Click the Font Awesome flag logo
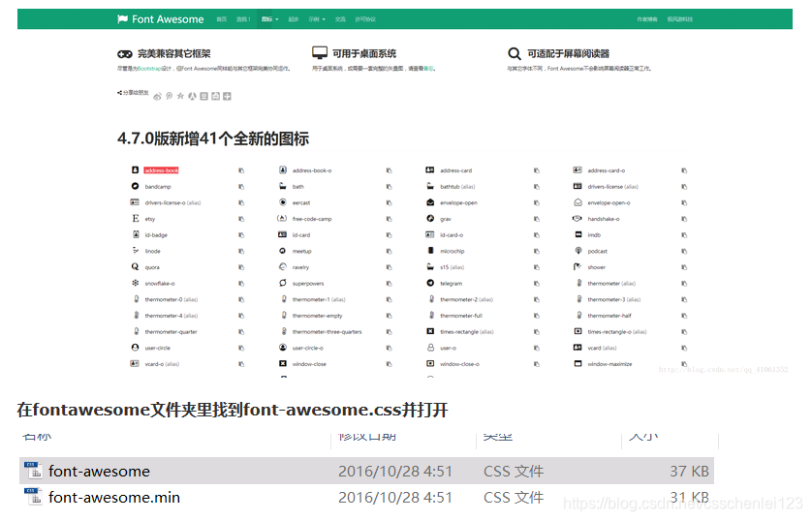812x521 pixels. click(x=122, y=19)
